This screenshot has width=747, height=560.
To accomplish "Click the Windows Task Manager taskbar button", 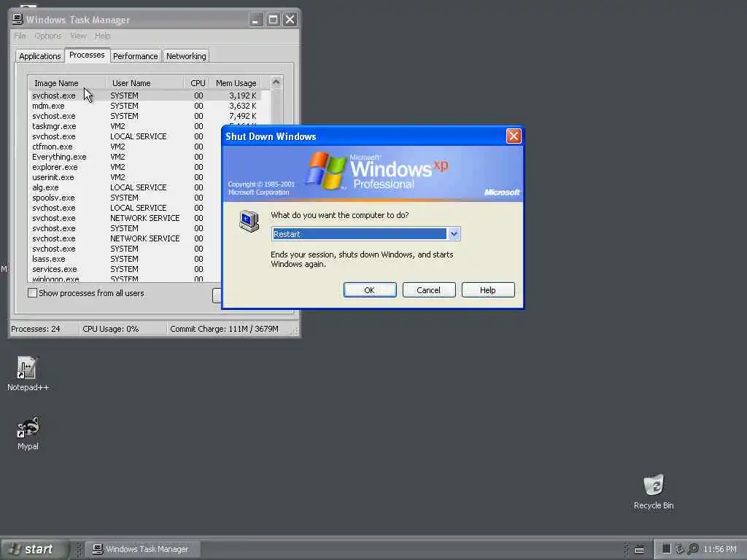I will click(143, 549).
